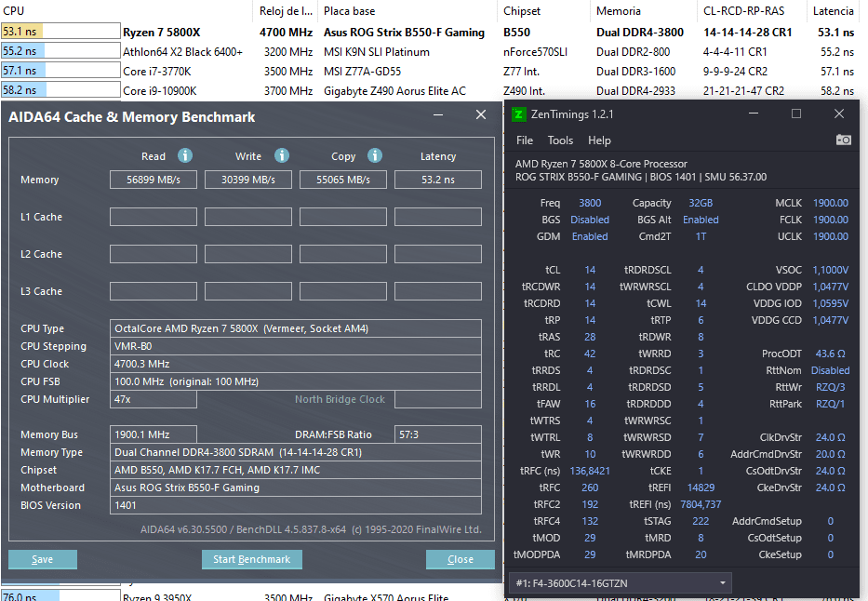Screen dimensions: 868x601
Task: Click the CPU Multiplier 47x field
Action: 154,399
